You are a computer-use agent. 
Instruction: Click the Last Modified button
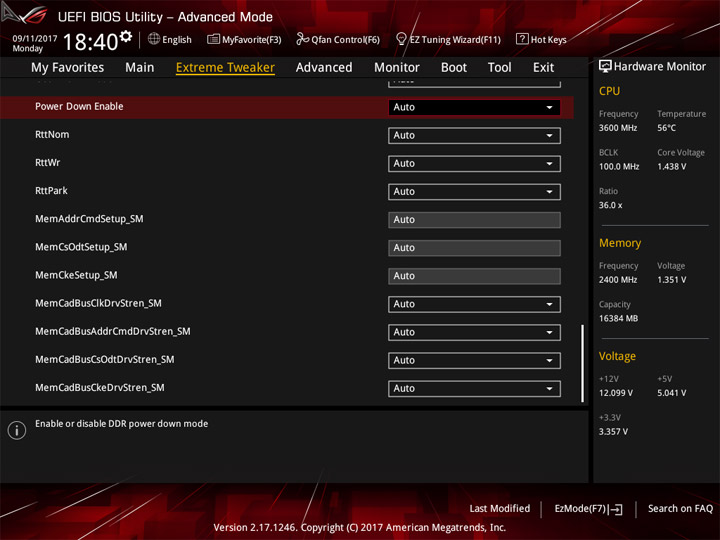[x=500, y=509]
